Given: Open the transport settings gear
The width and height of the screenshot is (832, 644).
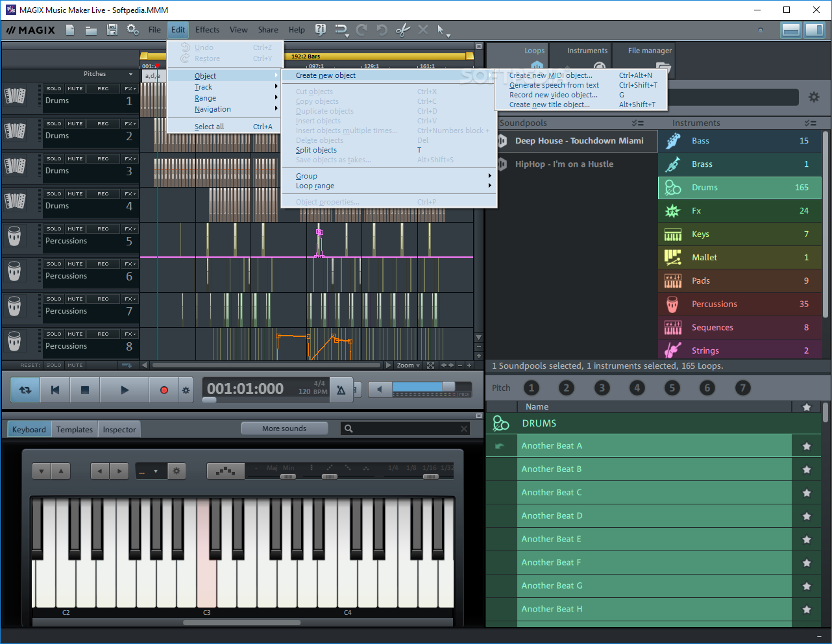Looking at the screenshot, I should (186, 390).
